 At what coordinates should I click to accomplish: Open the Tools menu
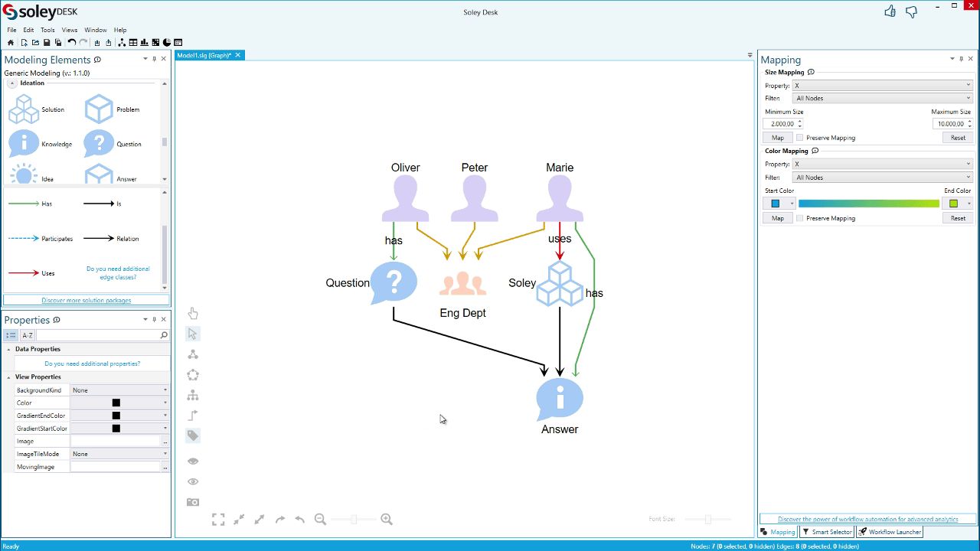[x=47, y=30]
